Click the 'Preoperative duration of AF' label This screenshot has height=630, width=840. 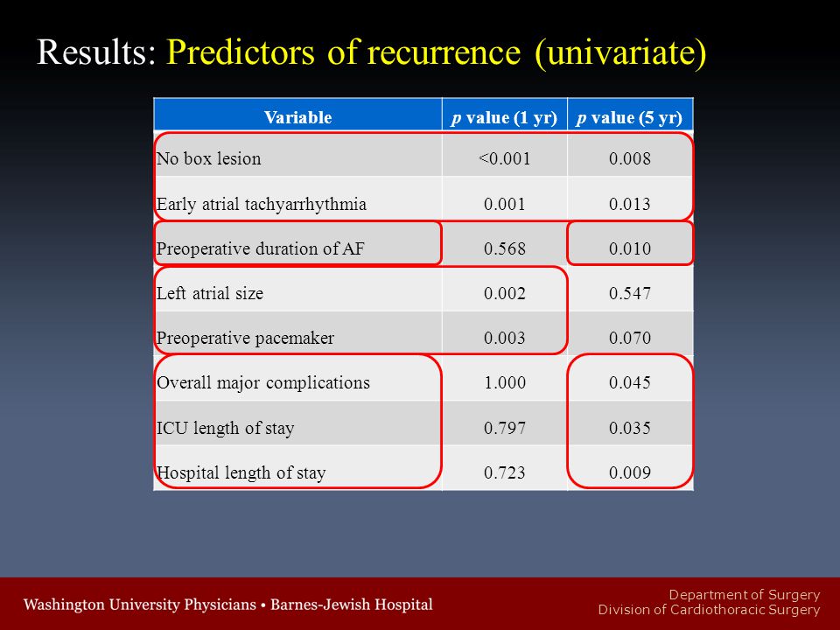(261, 248)
